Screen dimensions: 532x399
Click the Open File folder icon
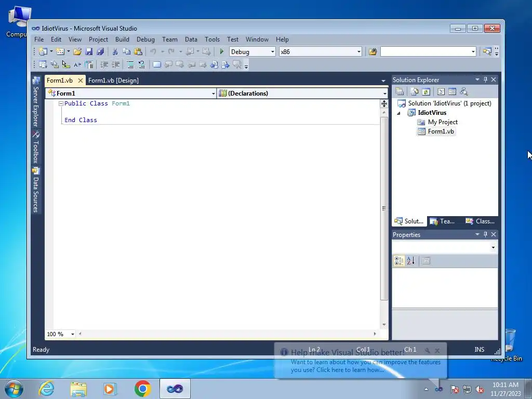pos(77,51)
